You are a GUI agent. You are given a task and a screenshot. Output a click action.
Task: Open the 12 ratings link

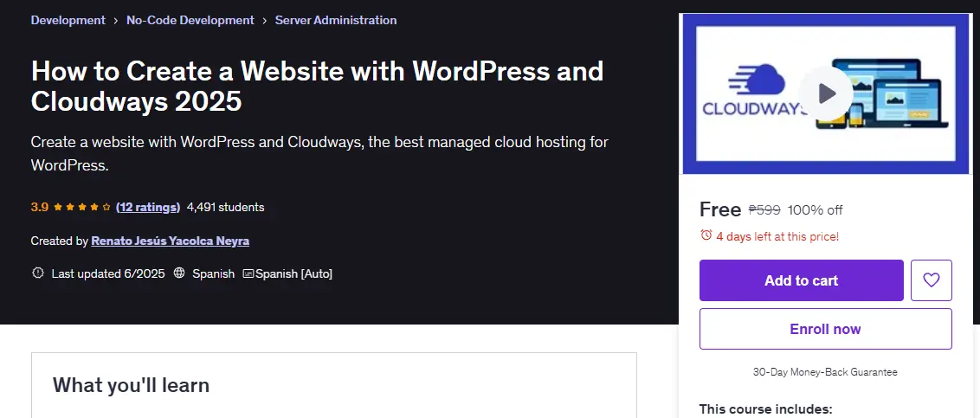tap(148, 207)
